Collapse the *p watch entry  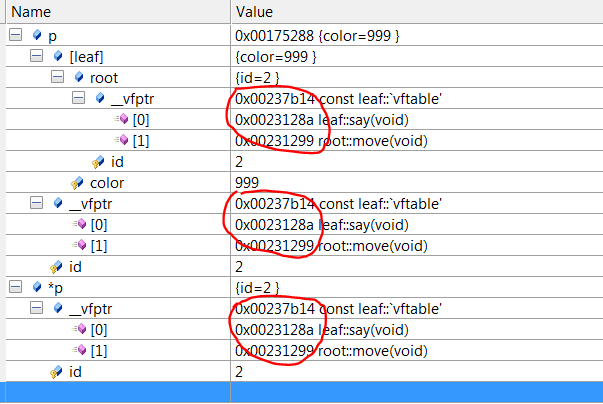point(15,287)
